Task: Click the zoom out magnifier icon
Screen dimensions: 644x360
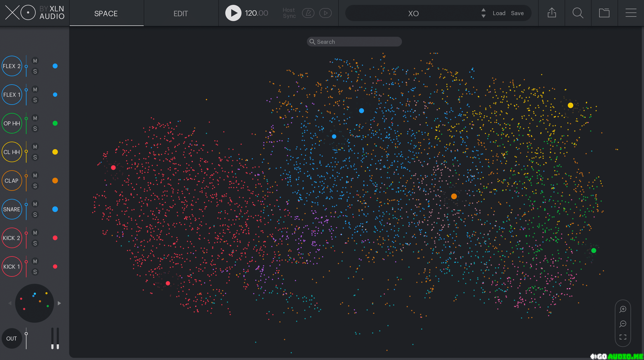Action: click(623, 324)
